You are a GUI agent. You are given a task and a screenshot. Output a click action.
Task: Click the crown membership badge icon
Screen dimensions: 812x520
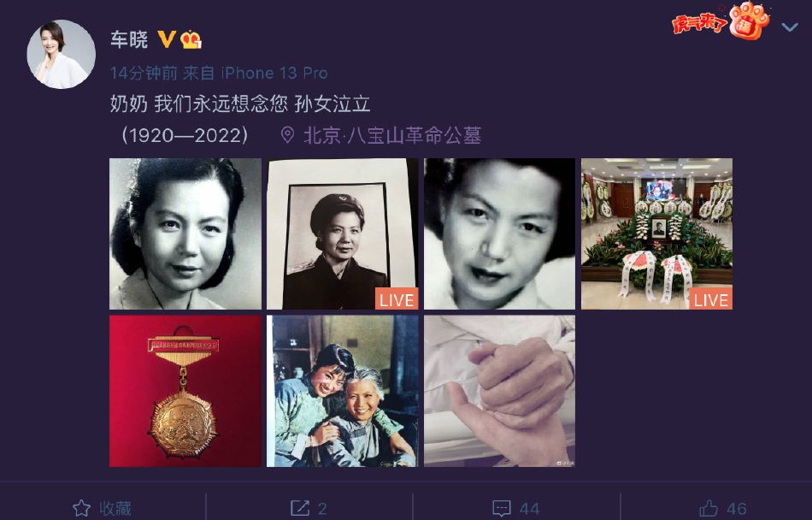coord(191,40)
